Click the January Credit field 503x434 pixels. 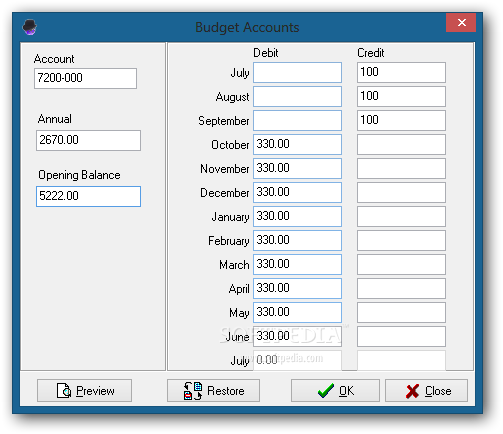coord(401,216)
